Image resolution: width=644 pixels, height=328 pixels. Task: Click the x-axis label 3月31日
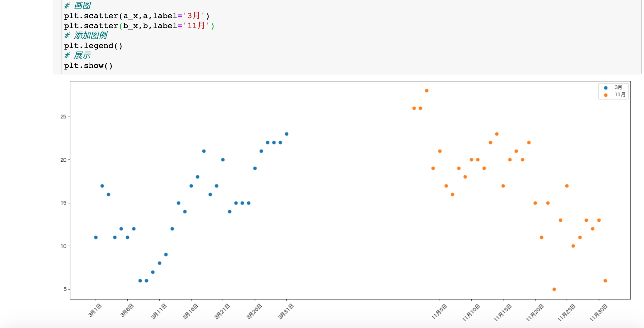(286, 311)
